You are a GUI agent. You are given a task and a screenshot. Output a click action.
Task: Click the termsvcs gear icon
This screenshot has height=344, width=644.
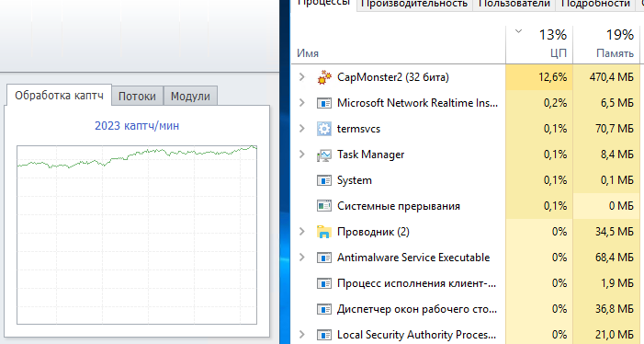point(324,129)
